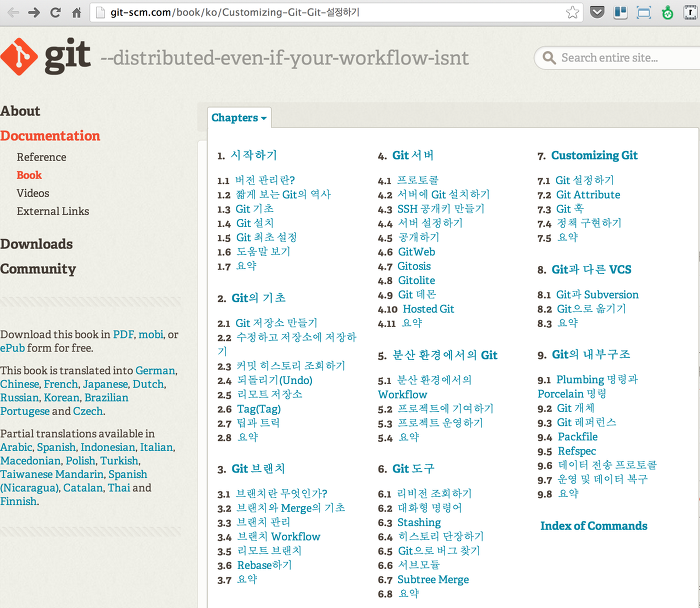The width and height of the screenshot is (700, 608).
Task: Open the Finnish translation link
Action: click(x=18, y=501)
